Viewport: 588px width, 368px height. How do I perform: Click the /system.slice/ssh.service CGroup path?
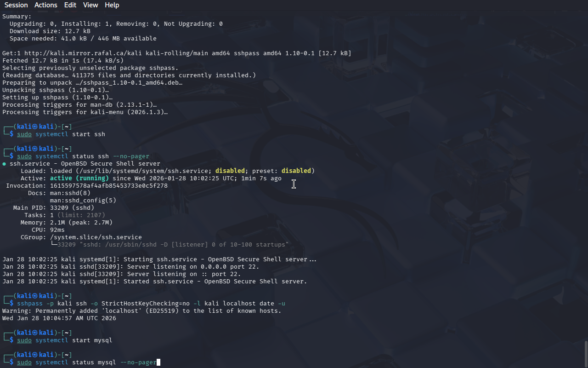point(96,237)
